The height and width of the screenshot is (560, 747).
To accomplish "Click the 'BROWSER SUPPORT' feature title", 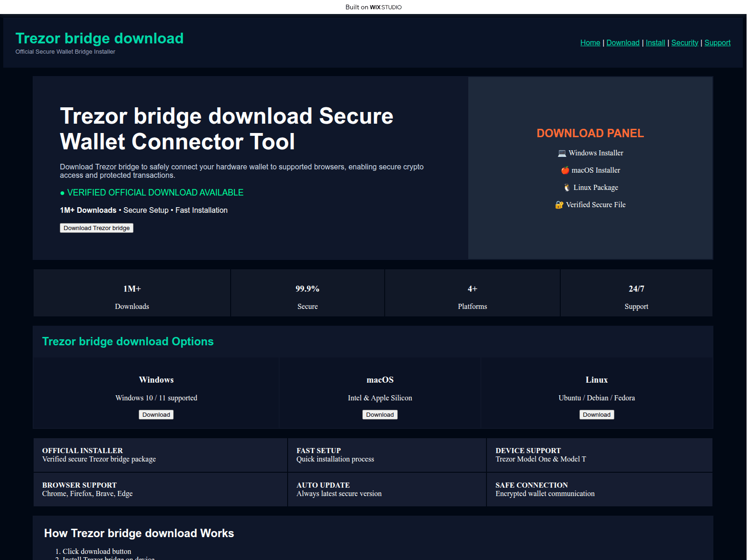I will coord(79,485).
